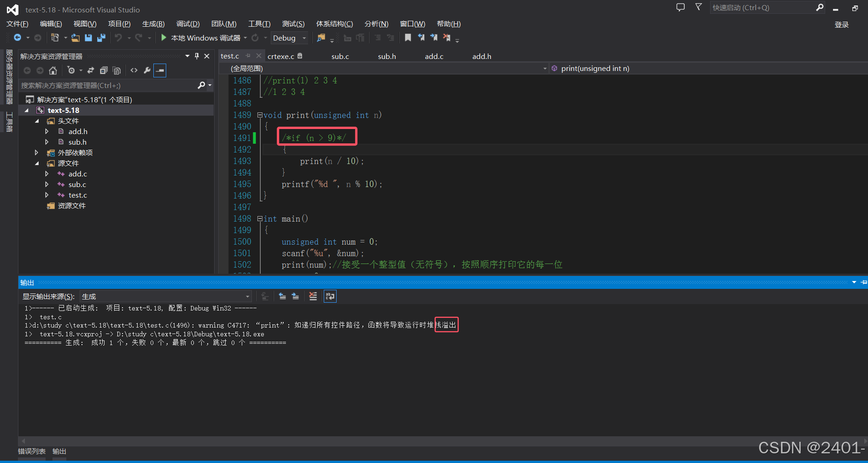Save the current file with disk icon
The height and width of the screenshot is (463, 868).
coord(88,38)
